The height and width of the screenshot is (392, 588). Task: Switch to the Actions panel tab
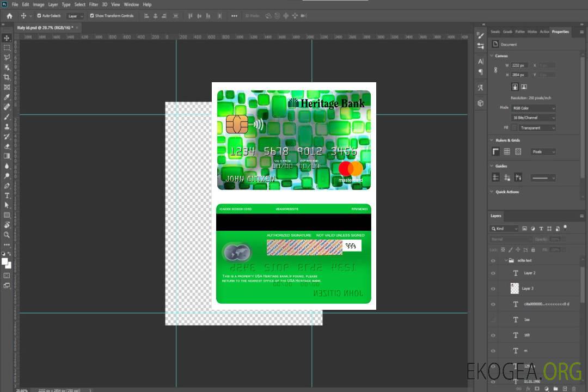coord(544,32)
